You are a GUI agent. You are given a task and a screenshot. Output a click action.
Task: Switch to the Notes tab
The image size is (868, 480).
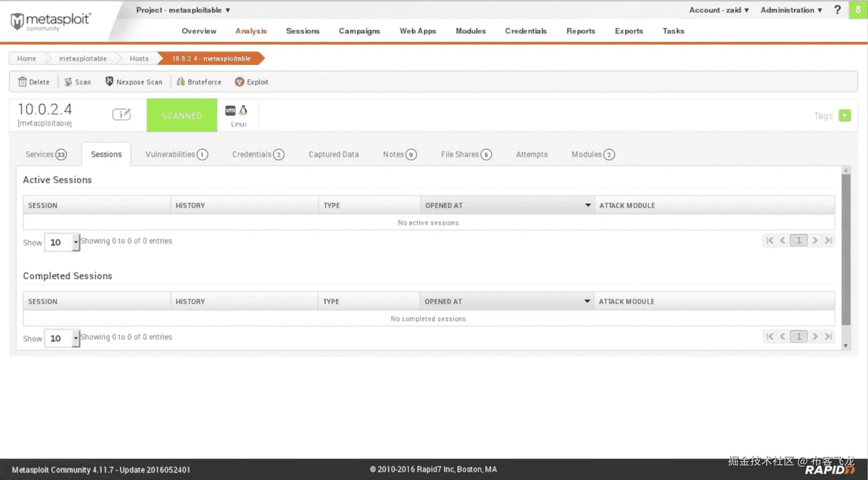(x=400, y=154)
